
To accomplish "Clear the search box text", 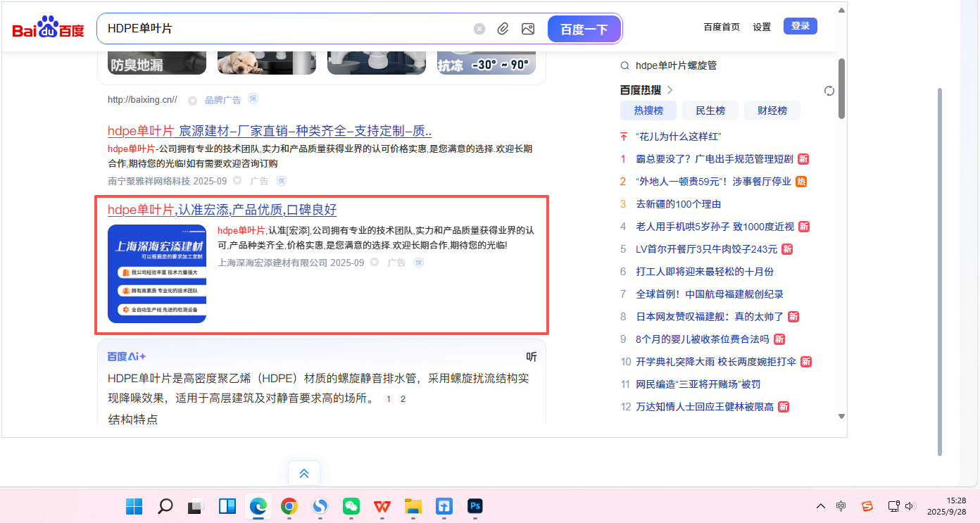I will pyautogui.click(x=479, y=29).
